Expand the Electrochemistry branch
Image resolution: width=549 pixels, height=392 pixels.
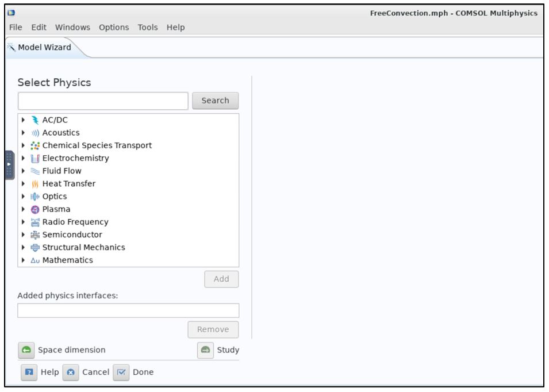[23, 158]
